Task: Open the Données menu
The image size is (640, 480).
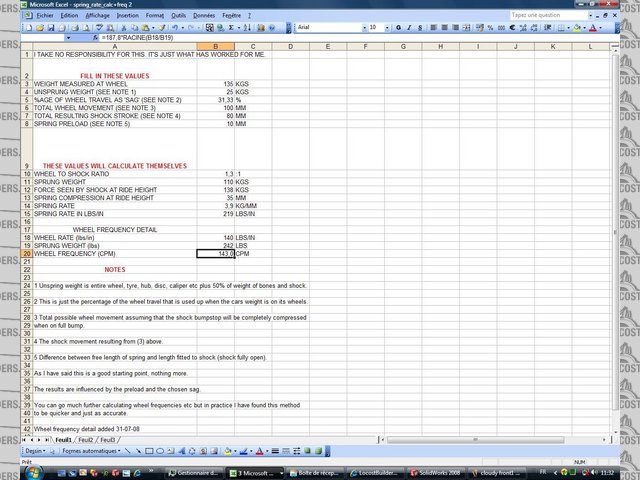Action: (x=205, y=16)
